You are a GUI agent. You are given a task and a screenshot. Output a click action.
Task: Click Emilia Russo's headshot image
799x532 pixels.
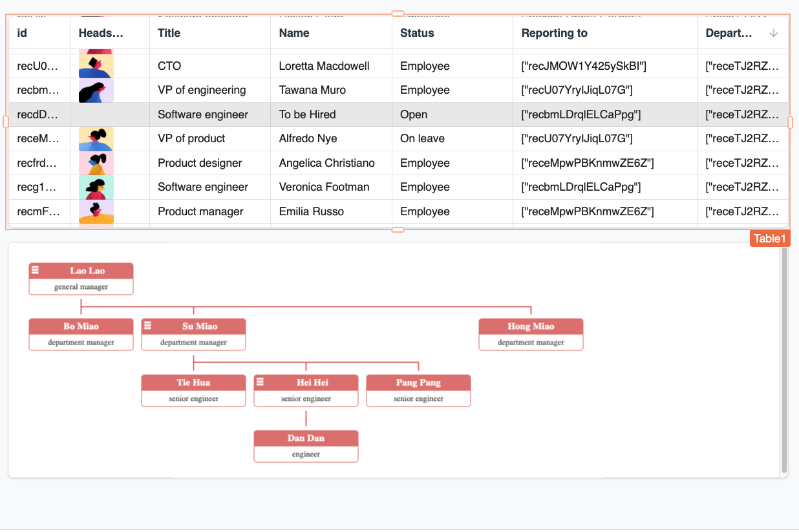96,211
